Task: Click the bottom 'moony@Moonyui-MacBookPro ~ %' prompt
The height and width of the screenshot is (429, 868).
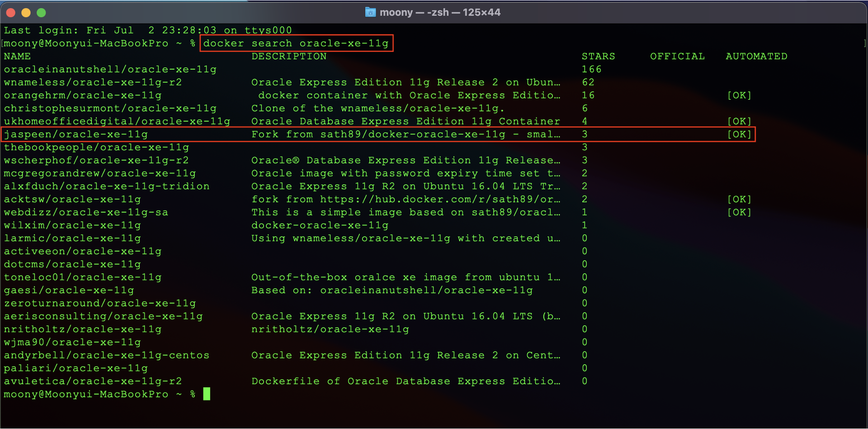Action: click(99, 395)
